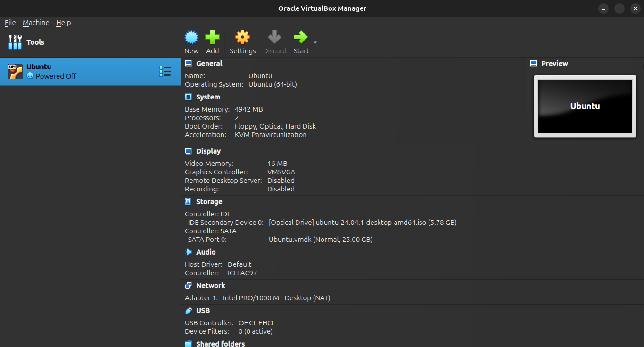Screen dimensions: 644x347
Task: Click the Video Memory 16 MB value
Action: click(277, 164)
